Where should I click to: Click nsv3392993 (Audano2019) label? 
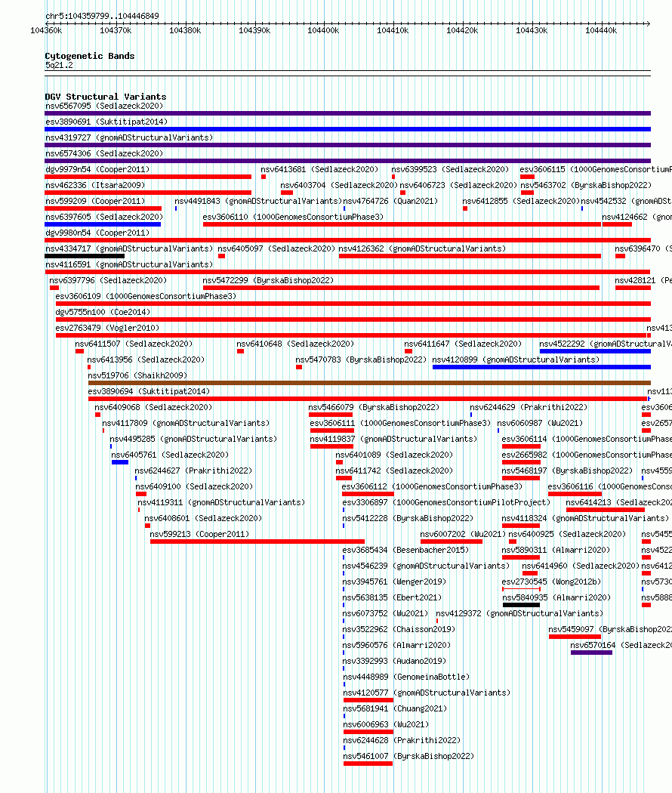[394, 661]
